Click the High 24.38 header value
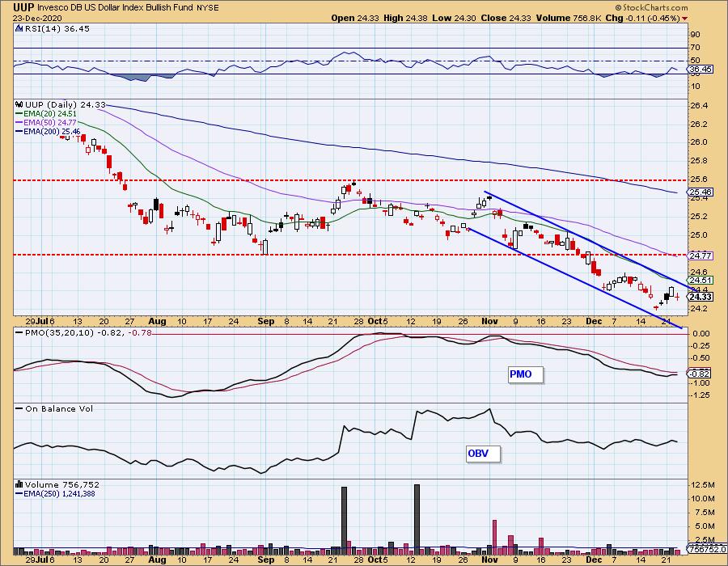 405,18
